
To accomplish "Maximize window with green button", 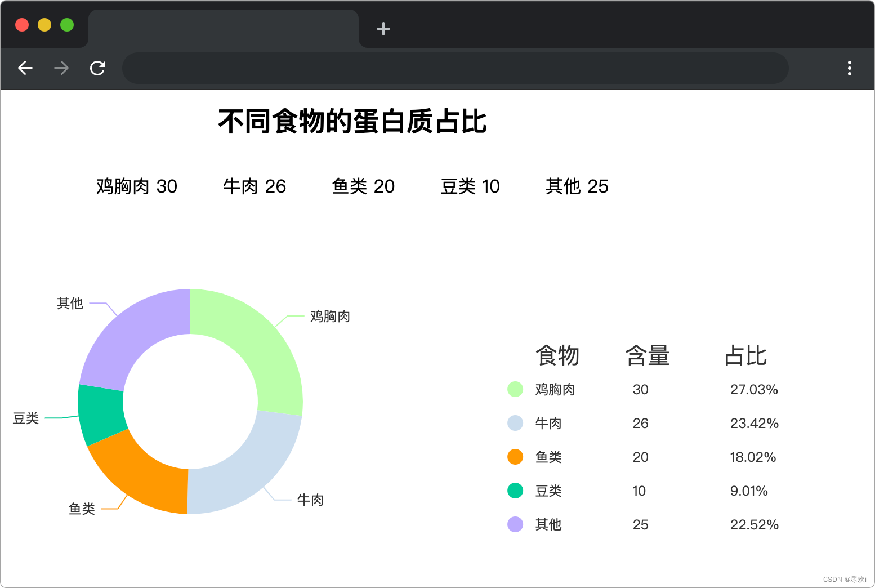I will [x=67, y=25].
